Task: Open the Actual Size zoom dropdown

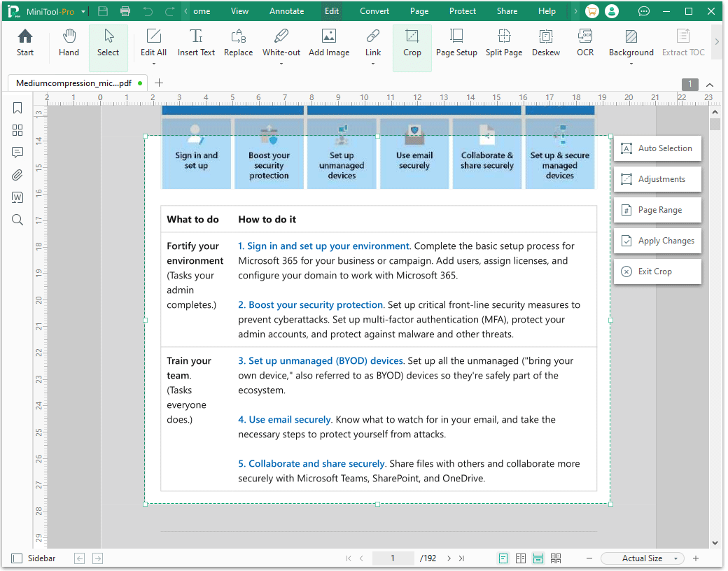Action: point(642,558)
